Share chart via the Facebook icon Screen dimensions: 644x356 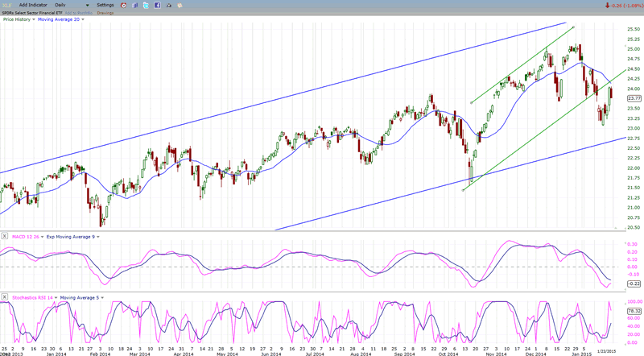pyautogui.click(x=157, y=5)
